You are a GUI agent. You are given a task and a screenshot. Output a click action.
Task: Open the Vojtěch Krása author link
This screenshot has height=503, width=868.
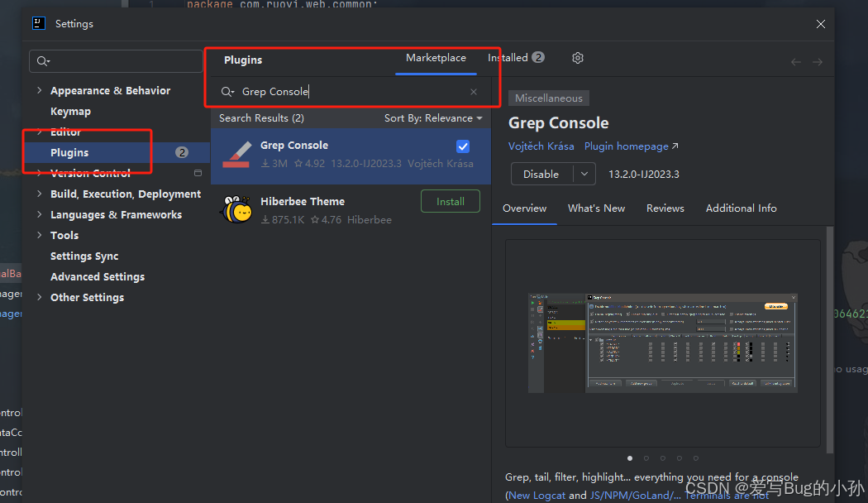(x=541, y=146)
